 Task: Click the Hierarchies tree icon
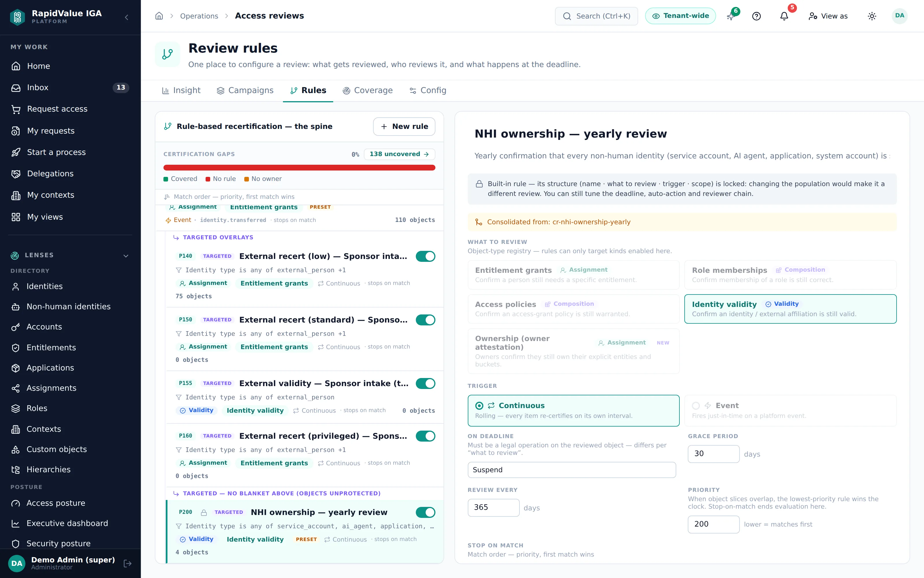(x=16, y=469)
